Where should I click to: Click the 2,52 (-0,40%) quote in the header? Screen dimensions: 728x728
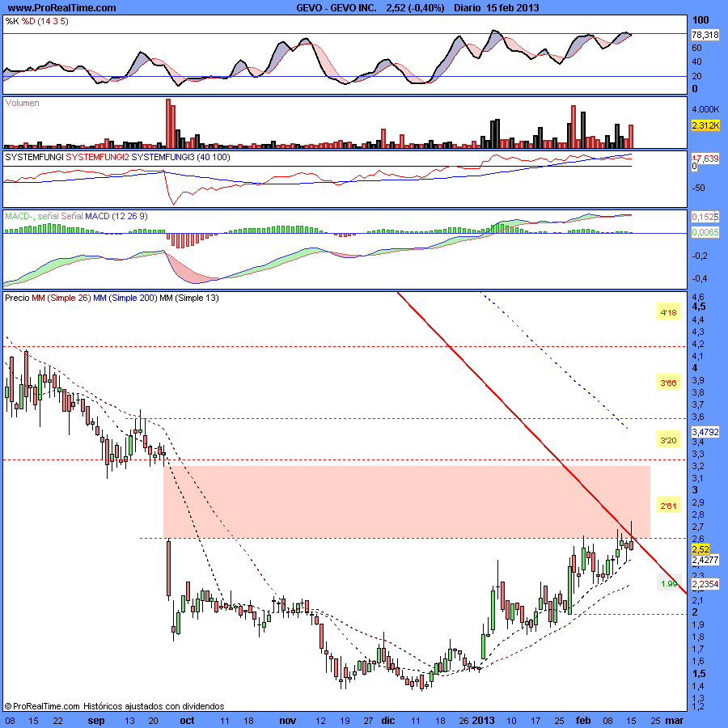point(415,8)
